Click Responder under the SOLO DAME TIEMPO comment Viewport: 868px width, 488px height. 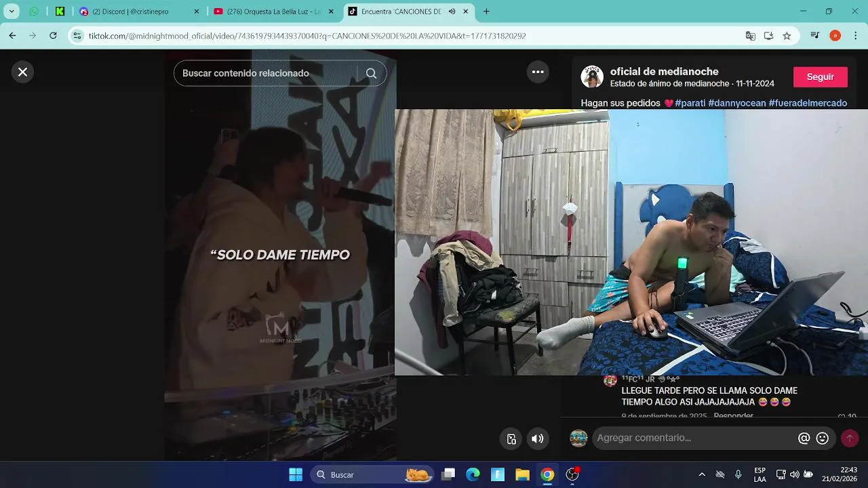pyautogui.click(x=733, y=415)
